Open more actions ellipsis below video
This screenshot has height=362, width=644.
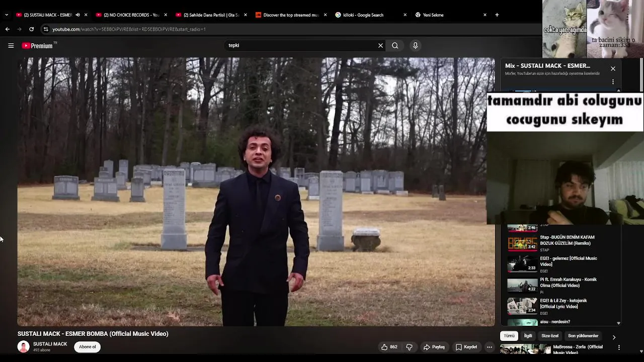click(489, 347)
